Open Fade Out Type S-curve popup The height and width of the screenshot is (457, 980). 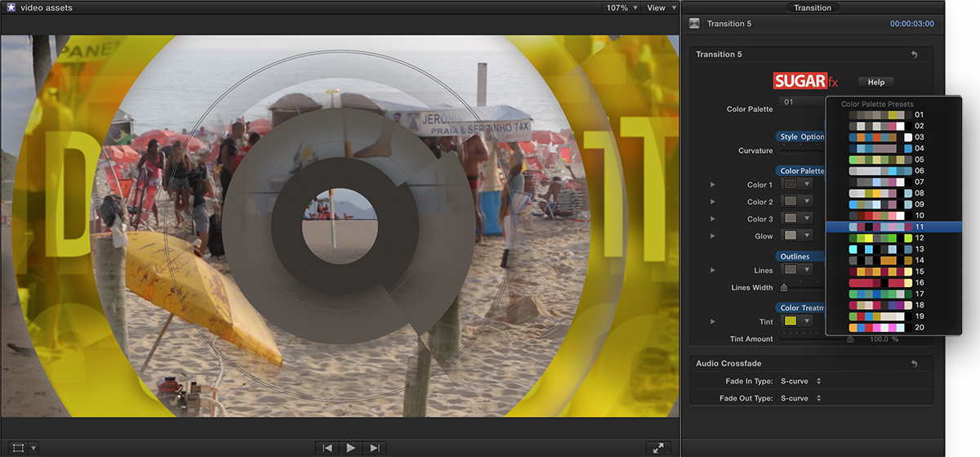point(800,398)
